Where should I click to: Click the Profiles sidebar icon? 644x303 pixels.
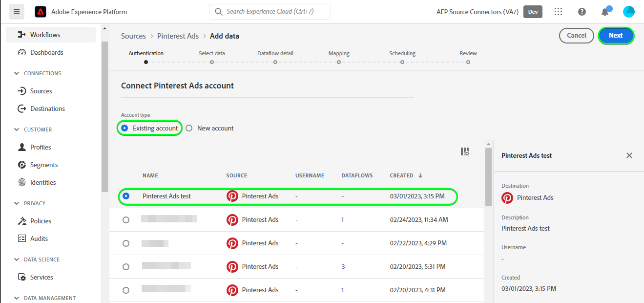21,147
